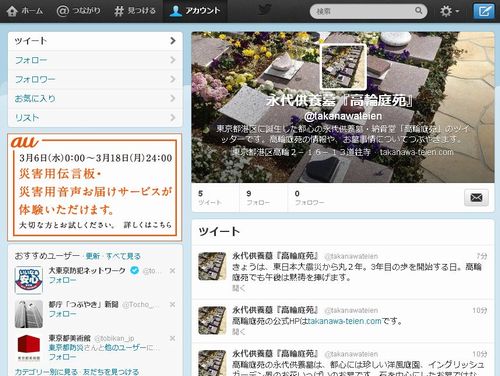The image size is (500, 376).
Task: Open takanawa-teien.com link in tweet
Action: tap(344, 321)
